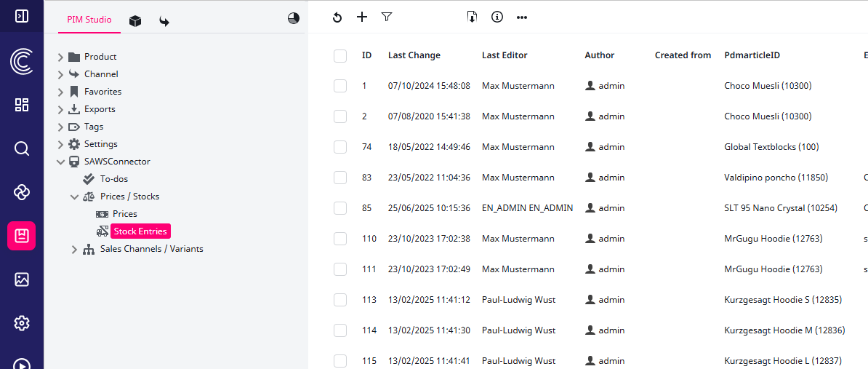Select checkbox for row ID 110

coord(340,239)
